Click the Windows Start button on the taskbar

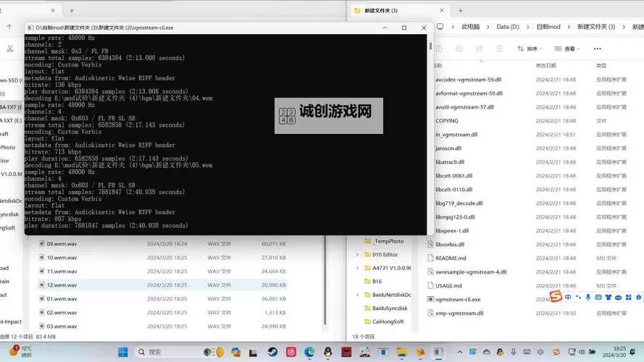[x=123, y=352]
